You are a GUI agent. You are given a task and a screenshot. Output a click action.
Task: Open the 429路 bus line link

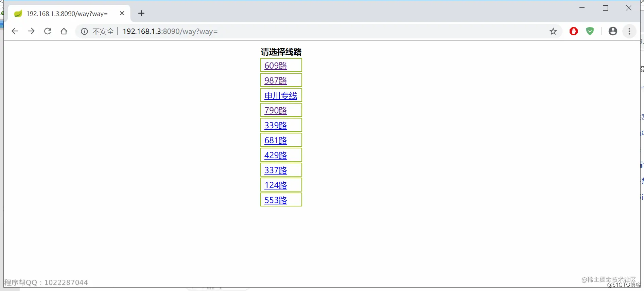pyautogui.click(x=276, y=155)
